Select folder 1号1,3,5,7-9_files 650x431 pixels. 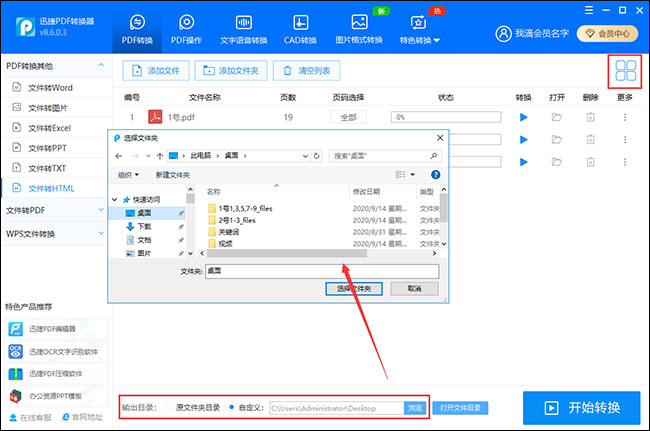(245, 208)
